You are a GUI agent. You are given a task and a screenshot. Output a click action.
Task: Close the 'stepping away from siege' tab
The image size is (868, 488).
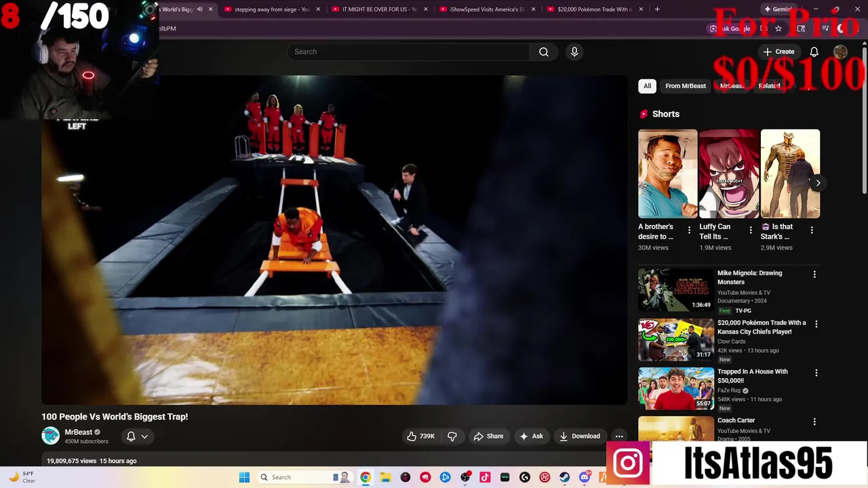[x=318, y=9]
